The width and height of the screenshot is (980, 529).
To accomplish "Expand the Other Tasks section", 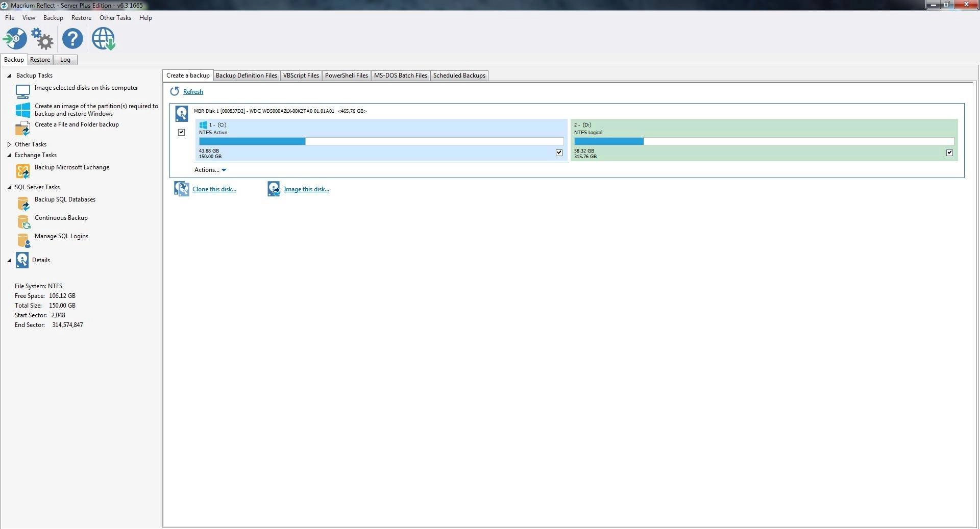I will [9, 144].
